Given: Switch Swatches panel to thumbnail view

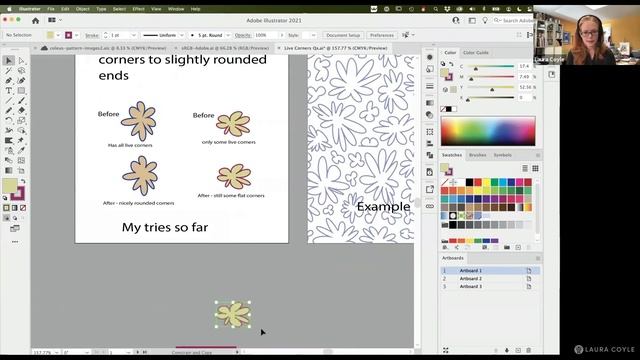Looking at the screenshot, I should pos(535,168).
